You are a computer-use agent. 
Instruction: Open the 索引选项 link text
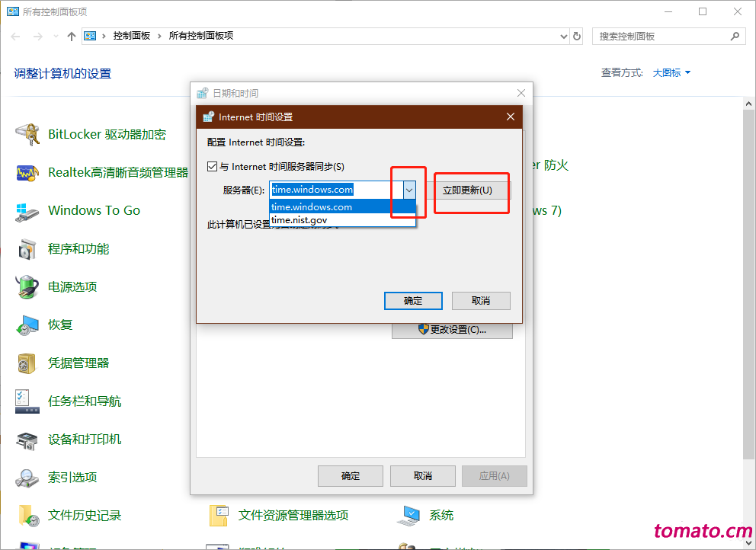[x=72, y=477]
